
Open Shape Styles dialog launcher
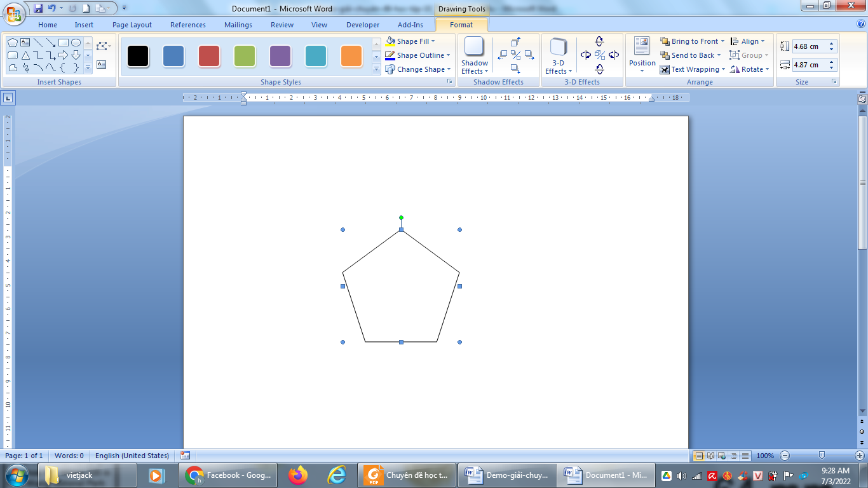pos(450,82)
